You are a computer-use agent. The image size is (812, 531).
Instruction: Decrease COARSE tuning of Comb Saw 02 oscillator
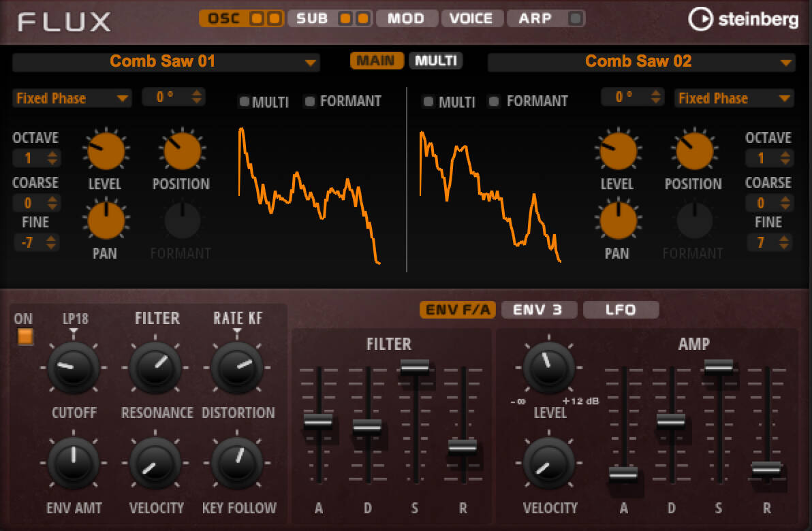click(785, 206)
